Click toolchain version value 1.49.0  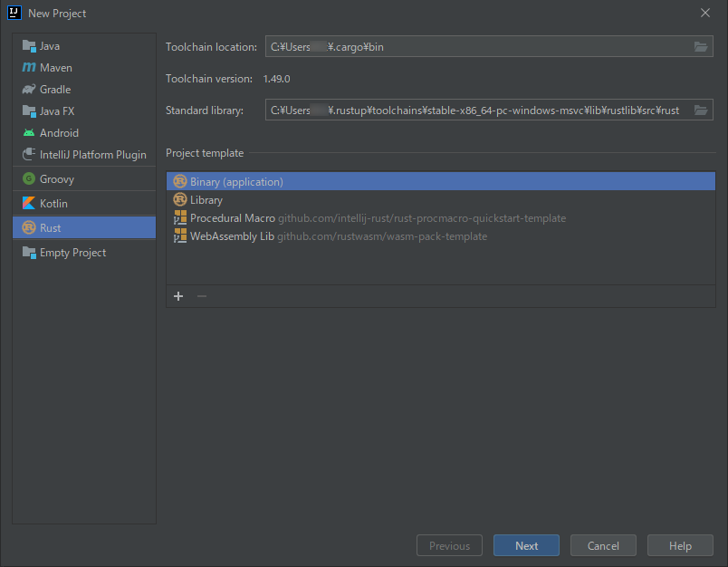coord(276,79)
